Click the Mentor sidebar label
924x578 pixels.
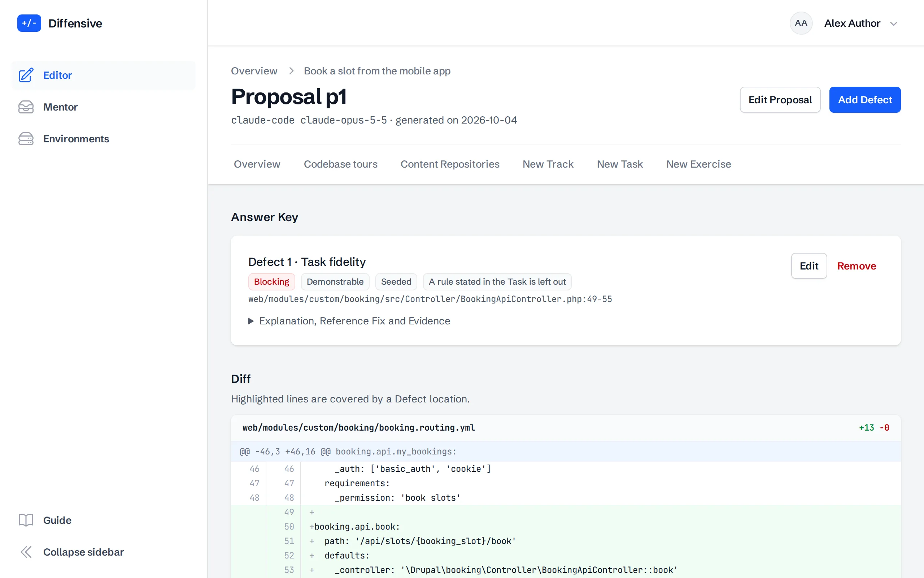point(60,107)
